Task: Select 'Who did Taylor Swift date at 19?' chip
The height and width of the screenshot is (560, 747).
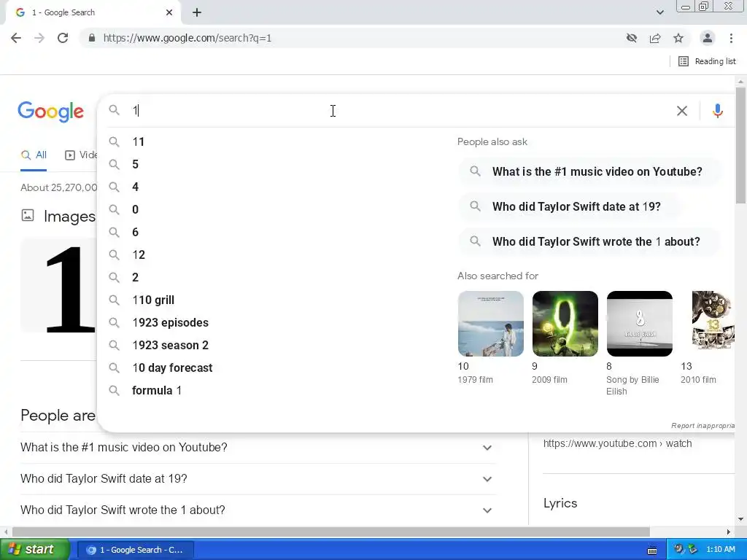Action: [569, 206]
